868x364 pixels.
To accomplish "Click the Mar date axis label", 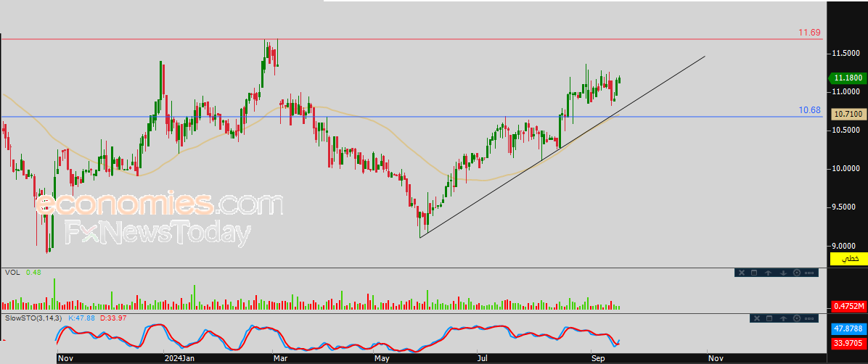I will point(281,358).
